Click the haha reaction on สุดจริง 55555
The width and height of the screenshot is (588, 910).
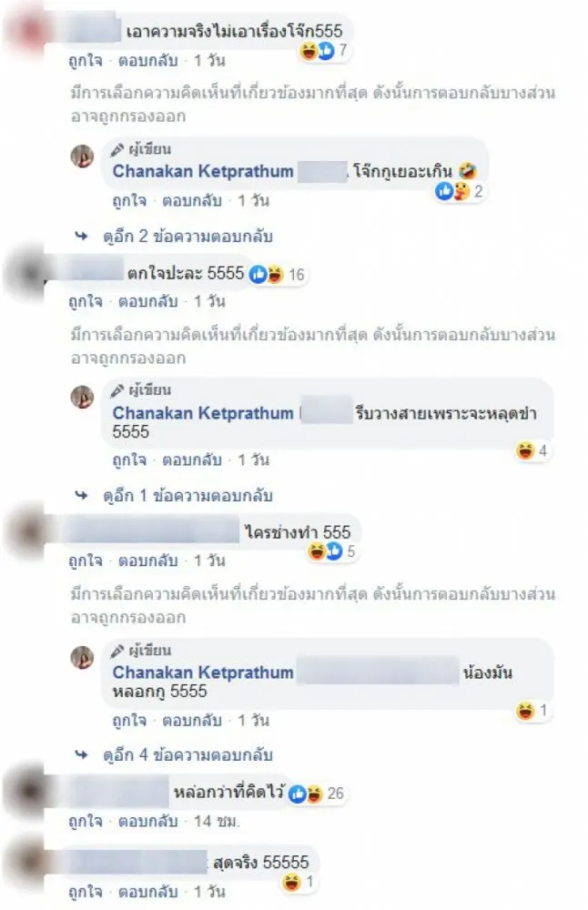coord(299,882)
